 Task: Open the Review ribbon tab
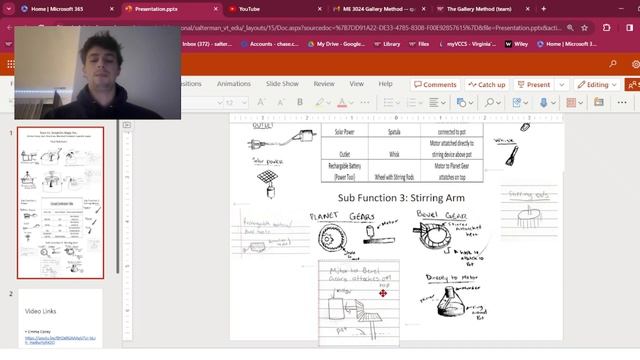click(324, 84)
